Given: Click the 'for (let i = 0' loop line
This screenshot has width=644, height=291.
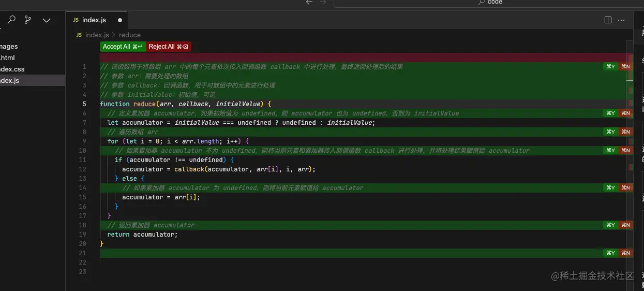Looking at the screenshot, I should point(178,141).
